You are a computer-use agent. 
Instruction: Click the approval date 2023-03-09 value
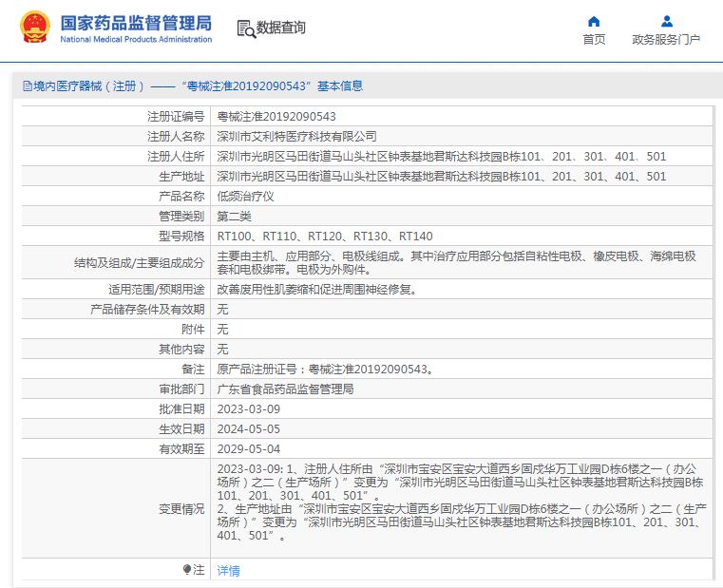(x=249, y=409)
